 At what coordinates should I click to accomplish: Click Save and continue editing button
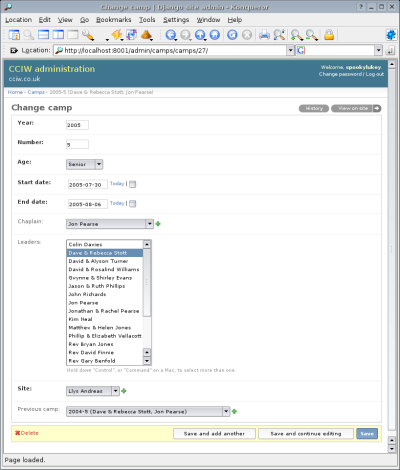pyautogui.click(x=306, y=434)
